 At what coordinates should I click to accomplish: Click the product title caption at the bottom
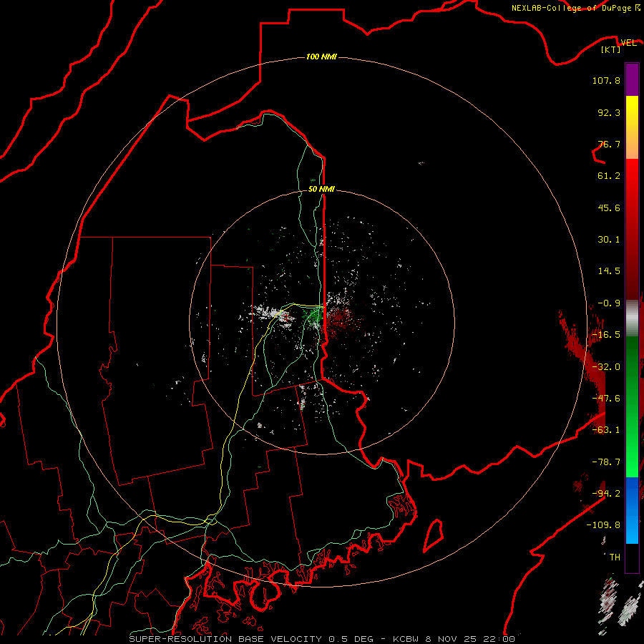click(322, 639)
